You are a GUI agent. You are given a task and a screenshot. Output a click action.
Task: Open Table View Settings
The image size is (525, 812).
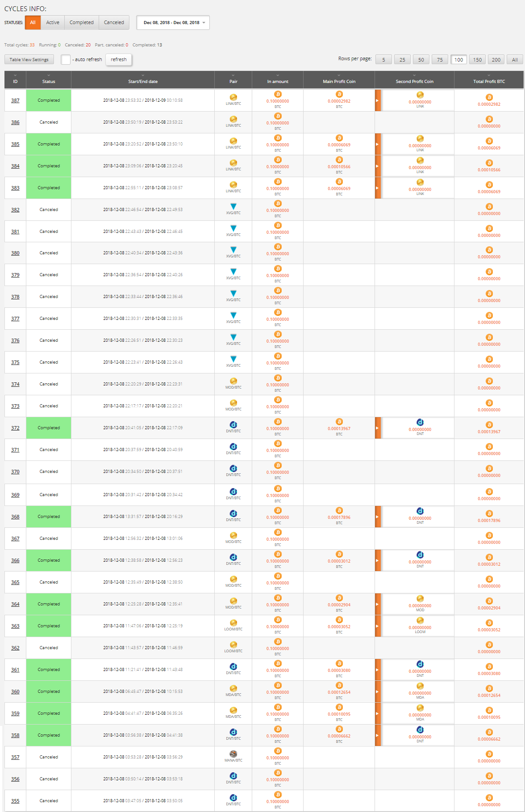(29, 60)
